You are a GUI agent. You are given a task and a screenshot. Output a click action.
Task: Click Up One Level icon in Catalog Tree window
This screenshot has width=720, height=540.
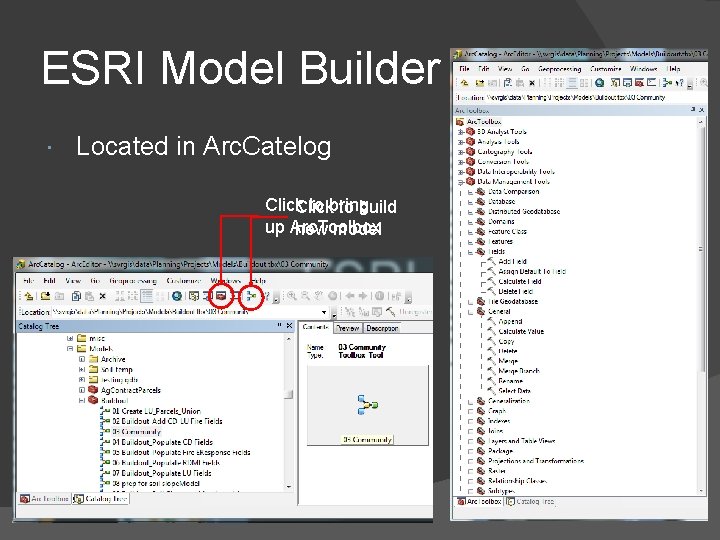tap(28, 296)
